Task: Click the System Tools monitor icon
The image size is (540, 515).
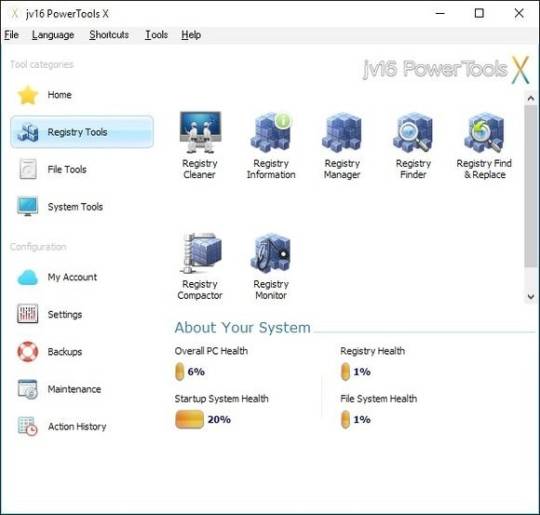Action: click(x=28, y=206)
